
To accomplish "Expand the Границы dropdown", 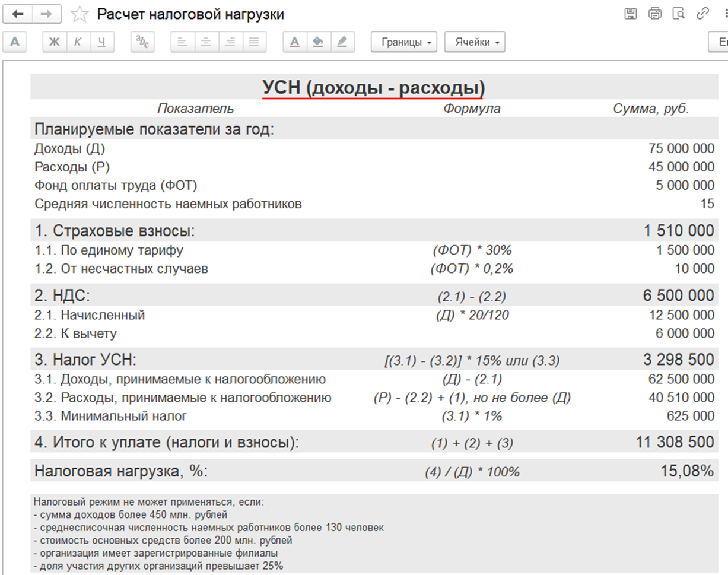I will click(x=403, y=42).
